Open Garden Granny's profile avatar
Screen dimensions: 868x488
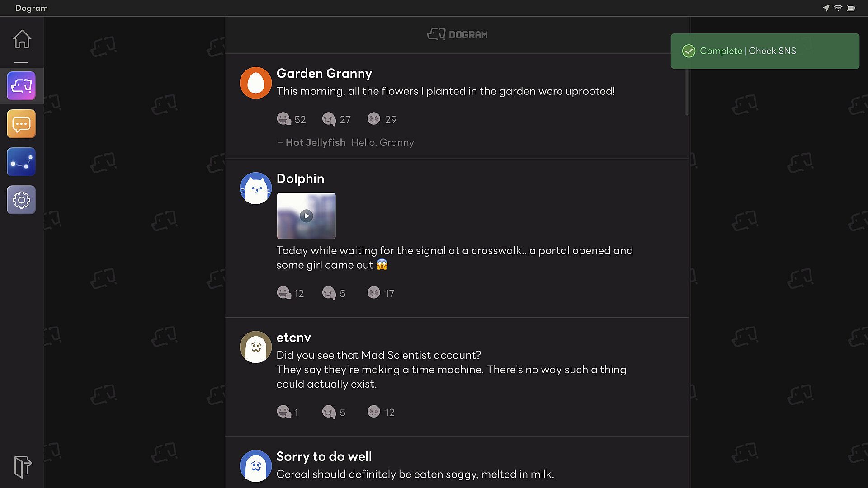[255, 83]
